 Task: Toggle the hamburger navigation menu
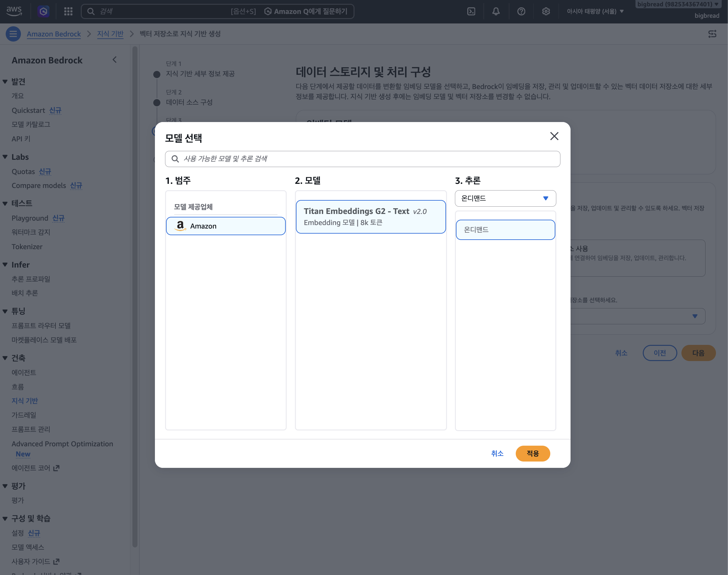pos(13,34)
